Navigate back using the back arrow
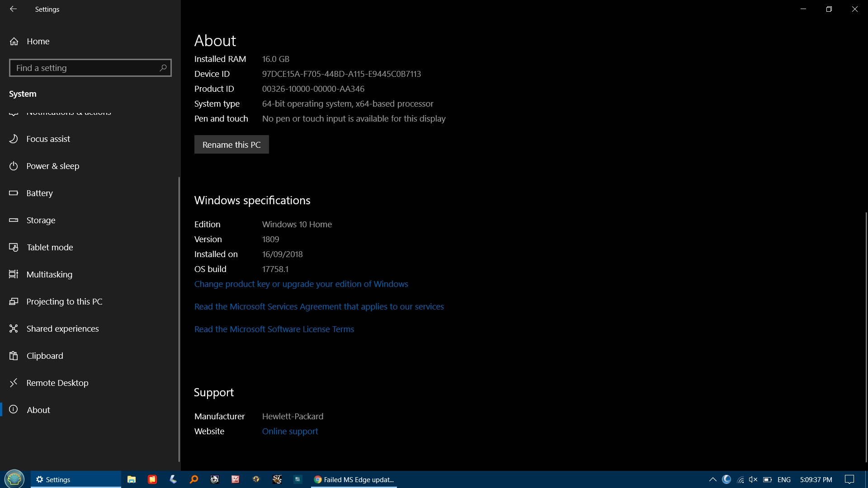Screen dimensions: 868x488 (x=14, y=9)
